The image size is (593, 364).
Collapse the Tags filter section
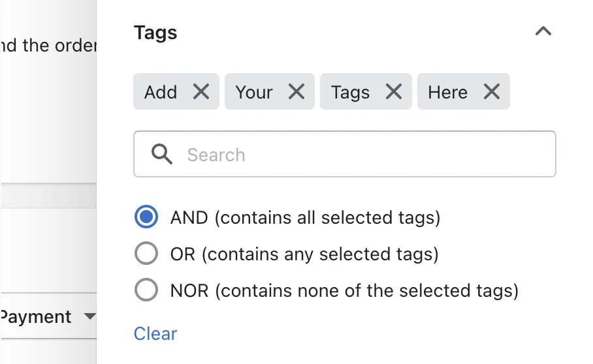[543, 31]
